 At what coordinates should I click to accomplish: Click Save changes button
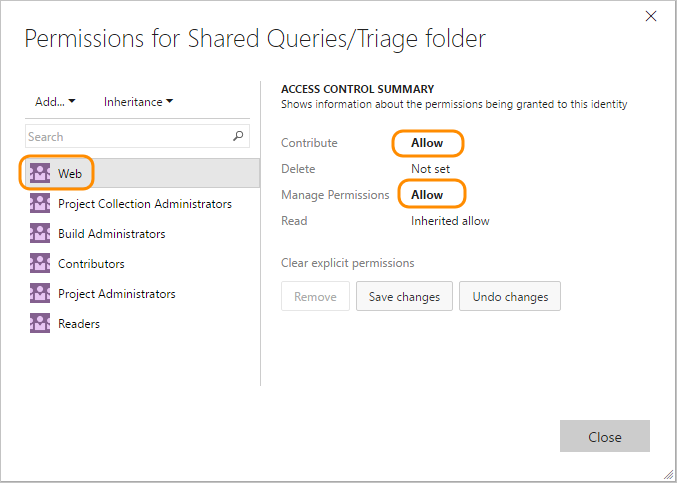[404, 297]
